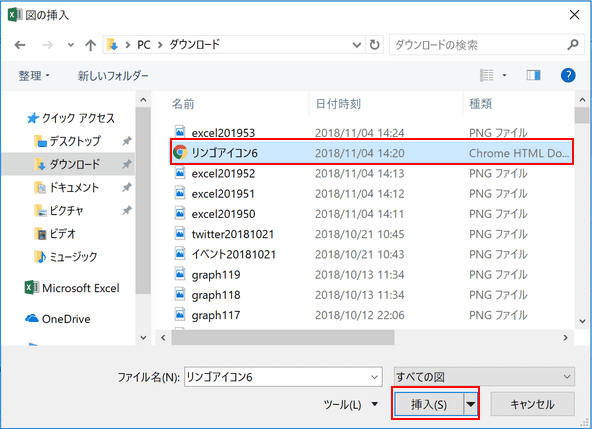592x429 pixels.
Task: Select OneDrive in the sidebar
Action: tap(58, 319)
